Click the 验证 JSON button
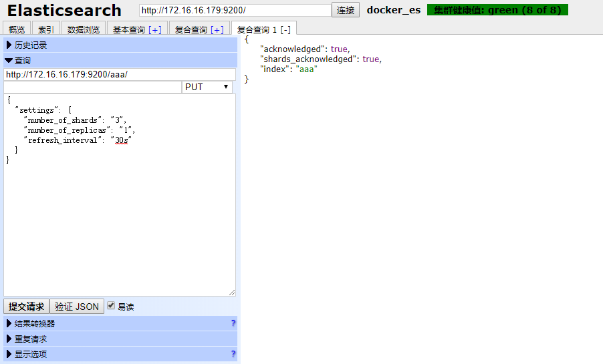 [77, 307]
